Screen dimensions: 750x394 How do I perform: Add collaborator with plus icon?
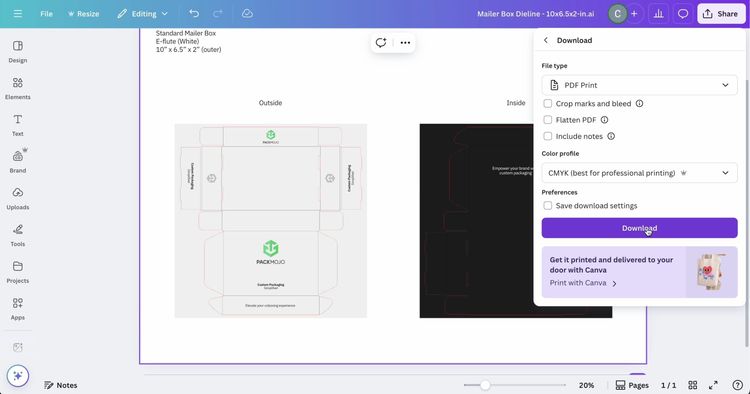coord(634,14)
